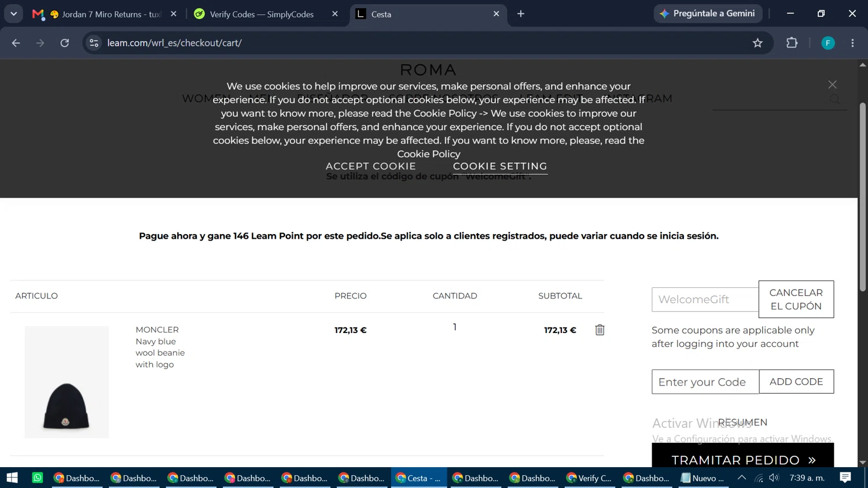Go back to the previous page
The image size is (868, 488).
coord(16,43)
